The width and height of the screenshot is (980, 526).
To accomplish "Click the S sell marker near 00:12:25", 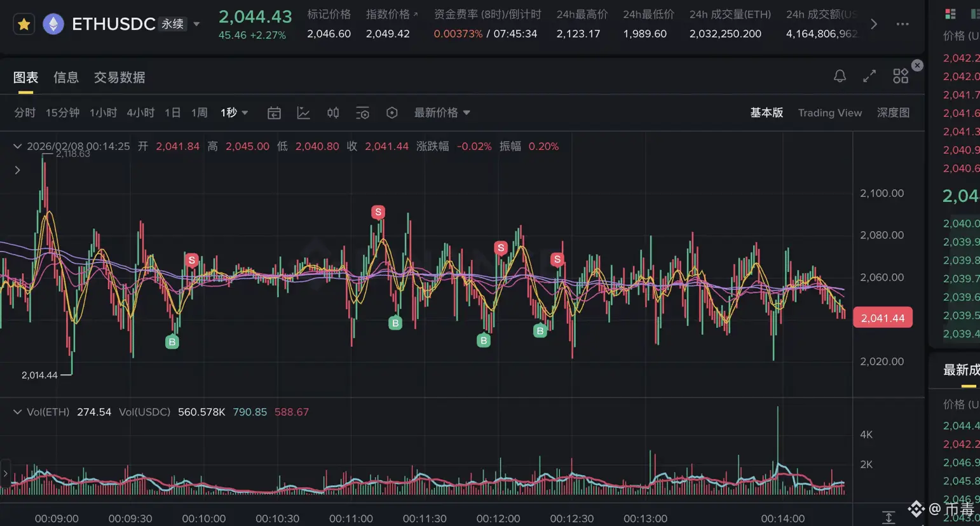I will (x=557, y=259).
